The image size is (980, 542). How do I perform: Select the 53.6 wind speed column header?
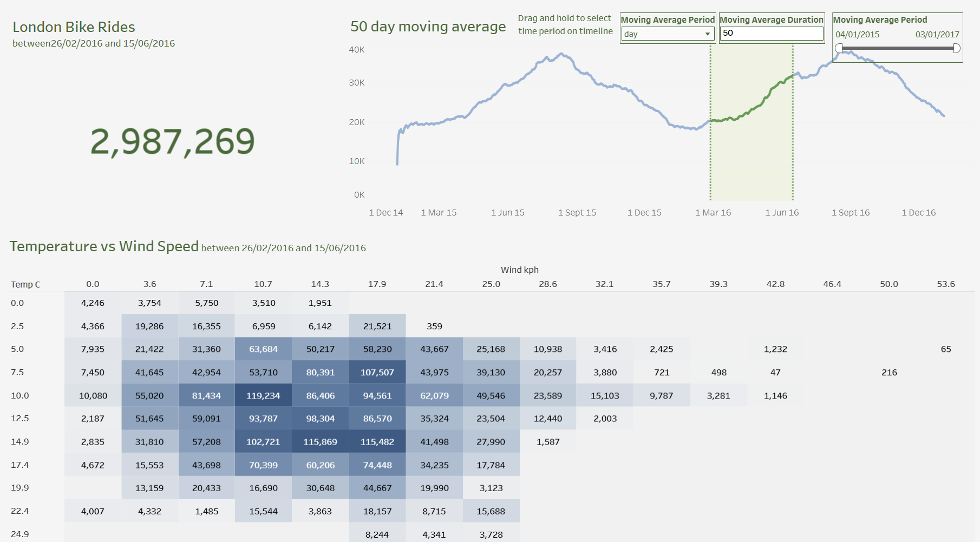click(x=945, y=284)
